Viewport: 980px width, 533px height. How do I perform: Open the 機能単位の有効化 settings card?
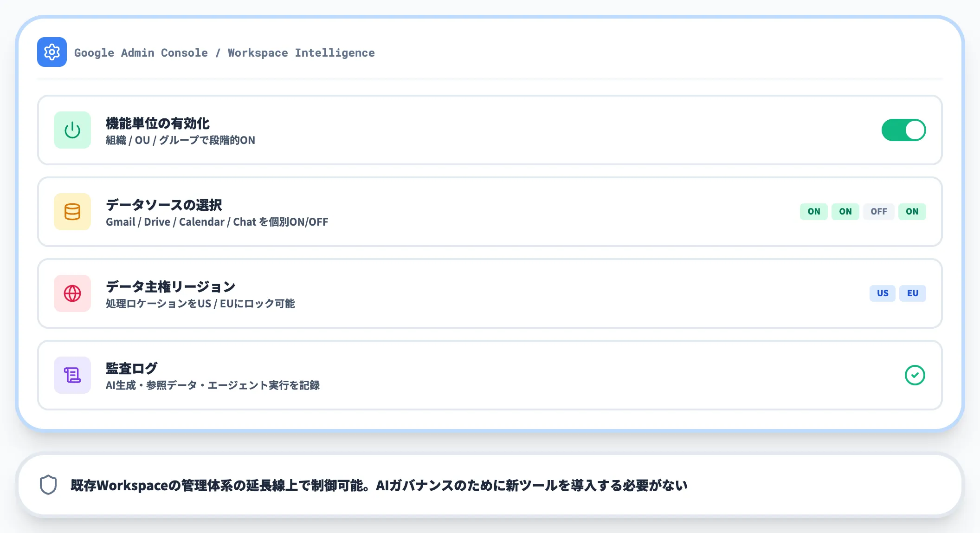(490, 130)
